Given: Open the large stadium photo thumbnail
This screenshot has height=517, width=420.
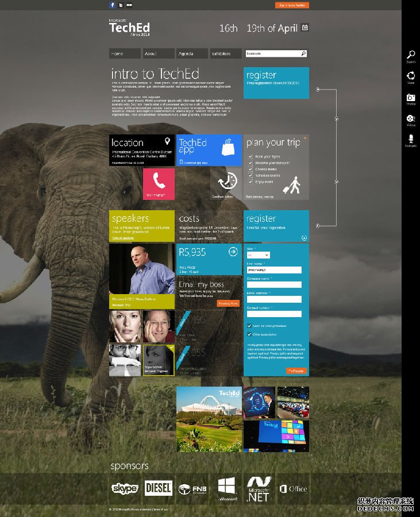Looking at the screenshot, I should point(209,419).
